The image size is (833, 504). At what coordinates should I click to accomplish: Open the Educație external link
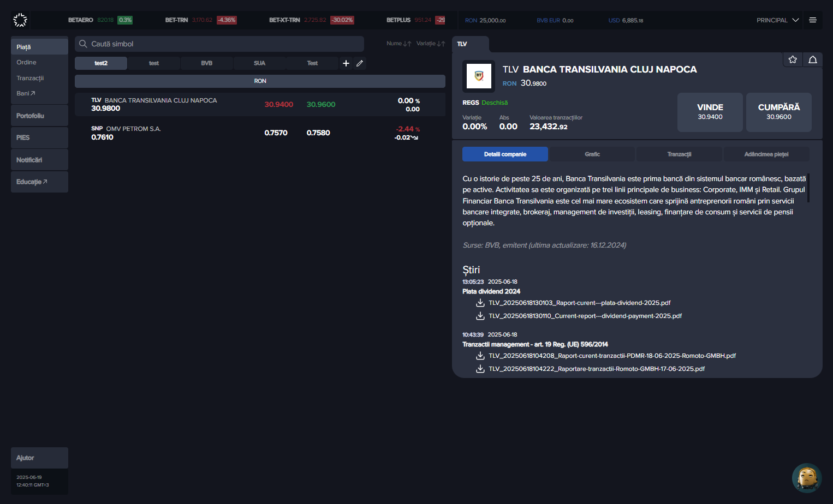click(x=39, y=182)
